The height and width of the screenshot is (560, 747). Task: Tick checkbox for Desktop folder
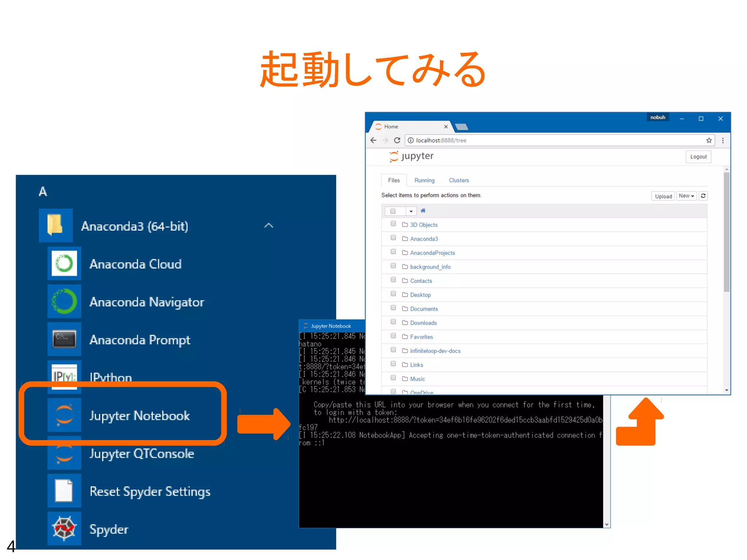(393, 294)
